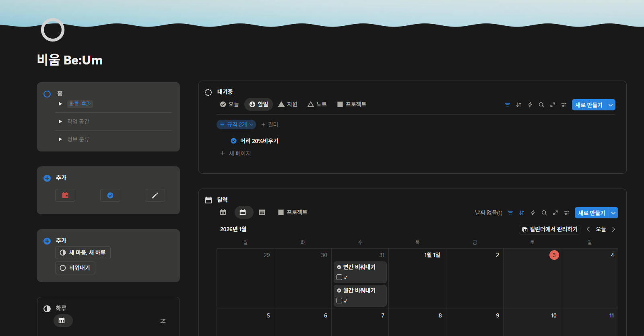Viewport: 644px width, 336px height.
Task: Click the circle icon next to 홈
Action: [47, 94]
